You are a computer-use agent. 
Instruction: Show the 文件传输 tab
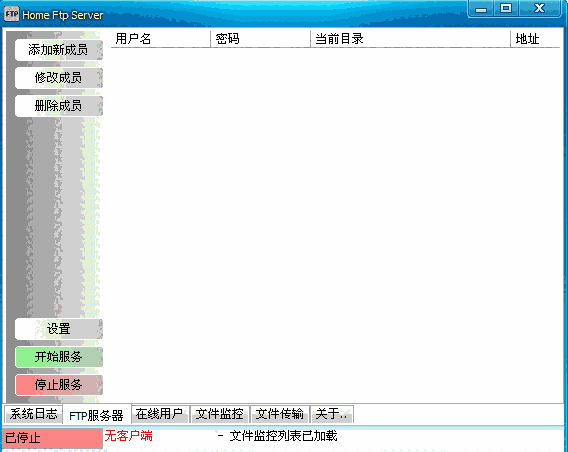click(x=280, y=414)
